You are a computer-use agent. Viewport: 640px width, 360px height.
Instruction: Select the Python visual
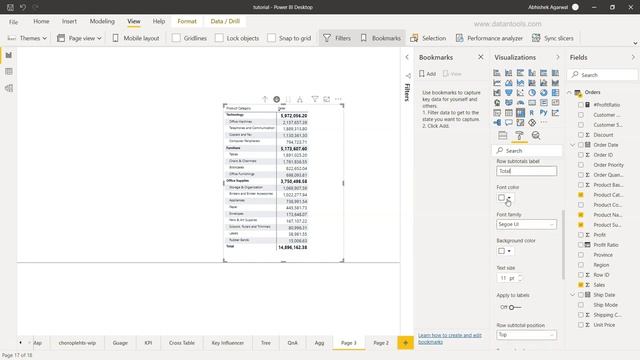coord(544,113)
